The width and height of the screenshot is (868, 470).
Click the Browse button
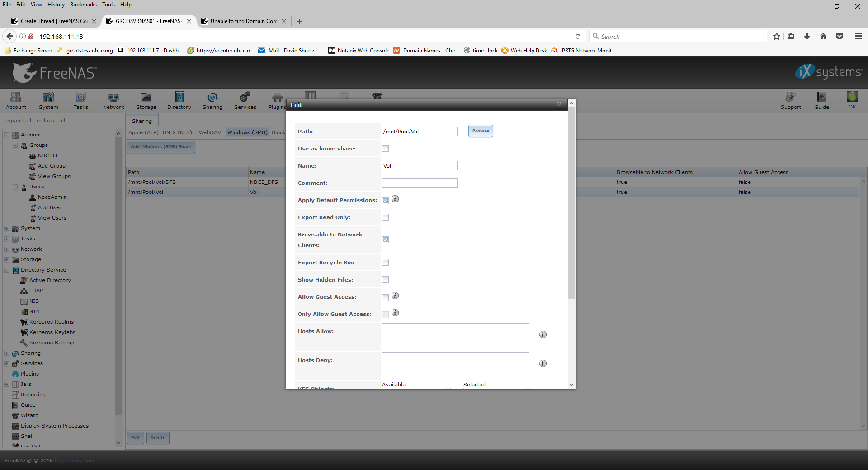coord(481,131)
